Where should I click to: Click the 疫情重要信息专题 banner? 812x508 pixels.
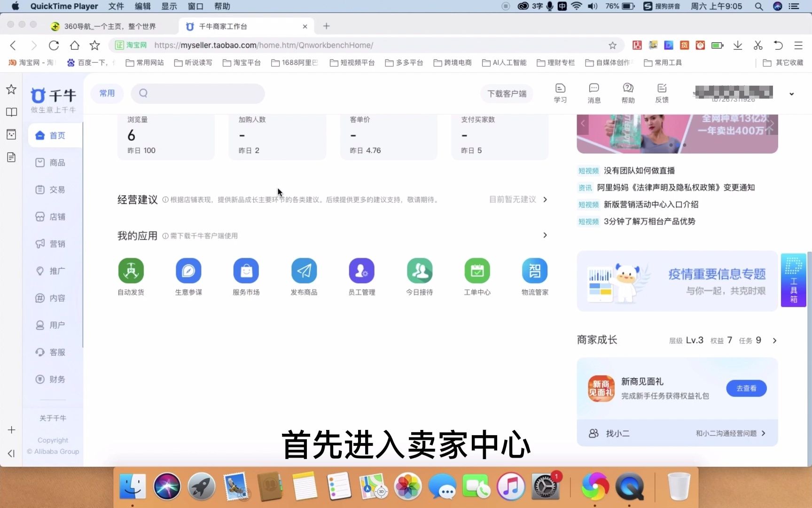click(677, 281)
